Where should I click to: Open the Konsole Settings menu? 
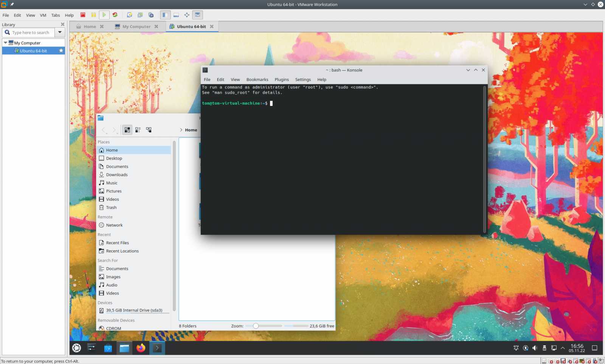coord(303,80)
